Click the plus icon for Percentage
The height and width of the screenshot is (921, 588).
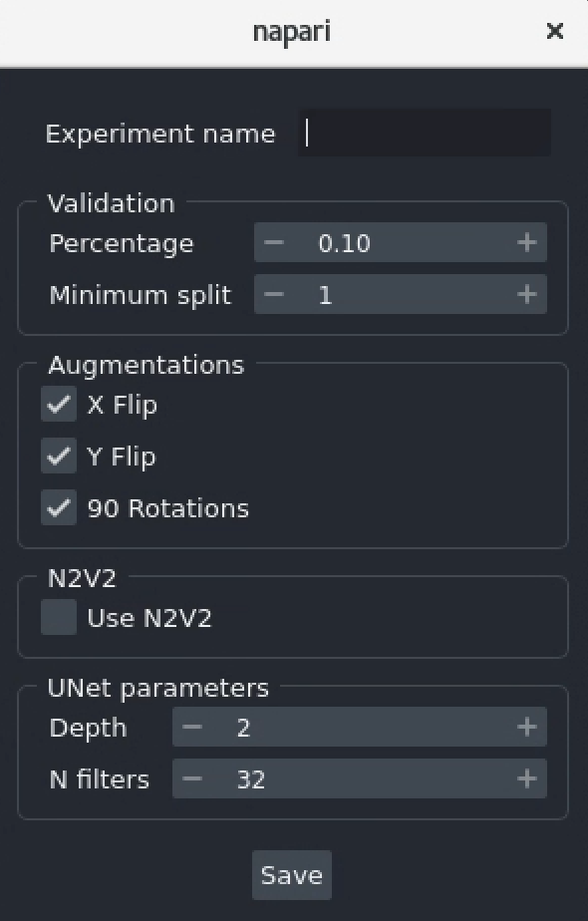click(528, 242)
